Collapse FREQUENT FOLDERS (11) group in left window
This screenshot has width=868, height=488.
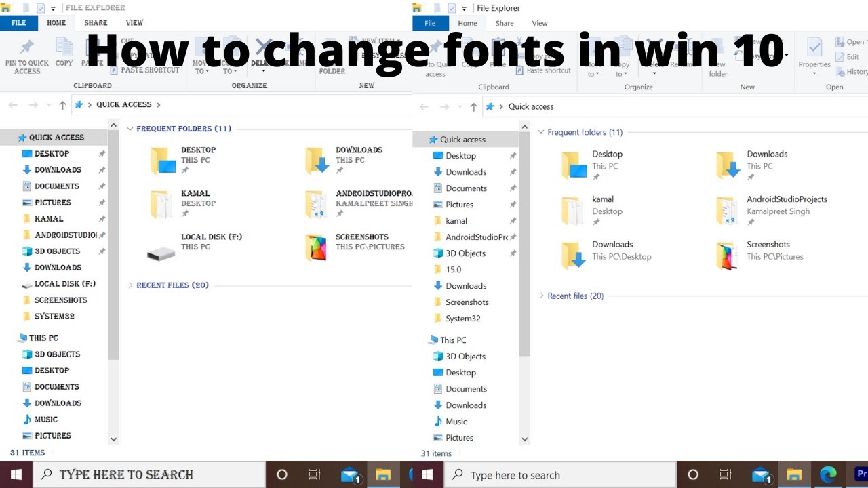(x=130, y=129)
